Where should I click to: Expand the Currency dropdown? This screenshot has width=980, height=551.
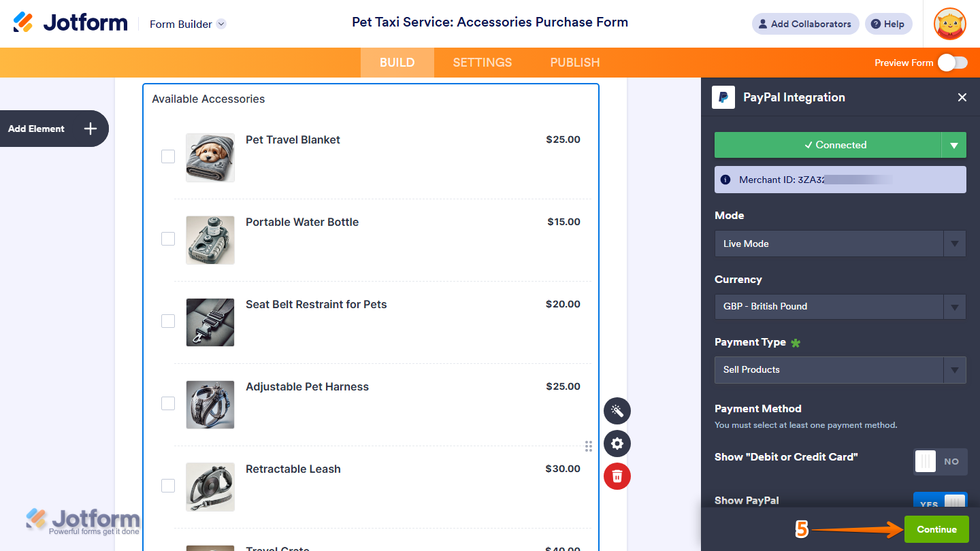coord(840,306)
